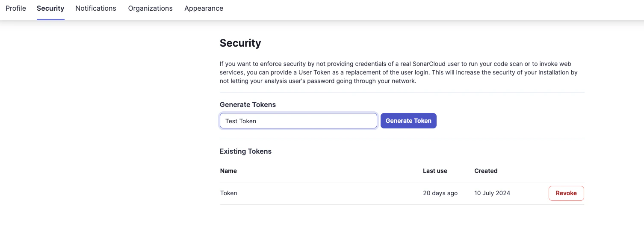Click the 20 days ago usage text
Screen dimensions: 644x247
(x=440, y=193)
